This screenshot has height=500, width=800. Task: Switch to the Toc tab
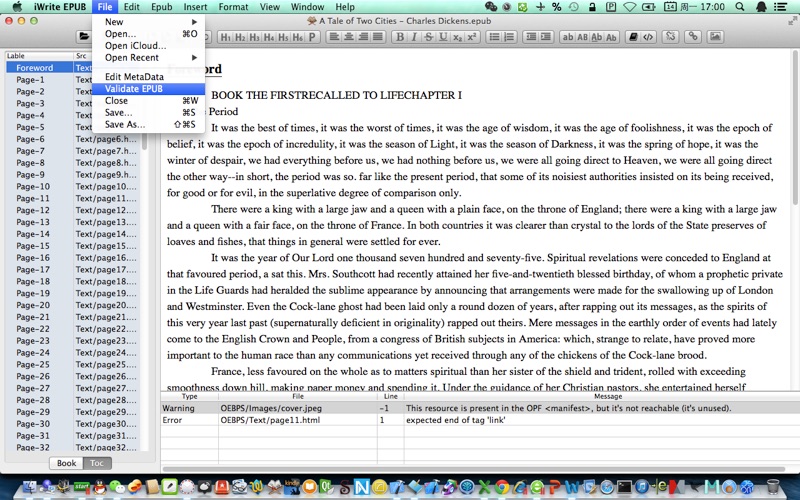[x=97, y=463]
